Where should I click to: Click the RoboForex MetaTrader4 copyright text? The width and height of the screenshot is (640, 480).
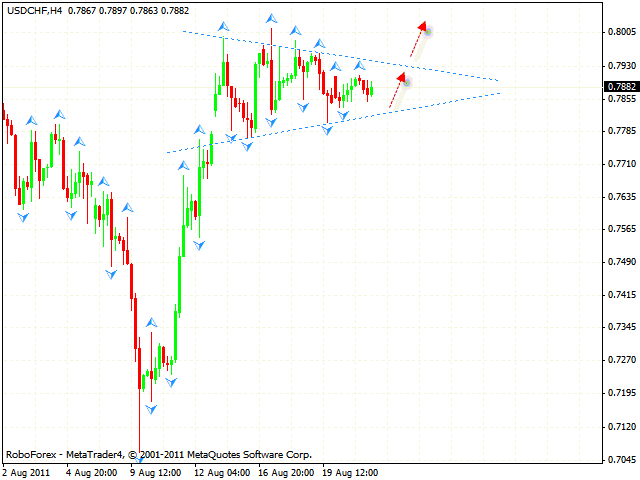[158, 453]
